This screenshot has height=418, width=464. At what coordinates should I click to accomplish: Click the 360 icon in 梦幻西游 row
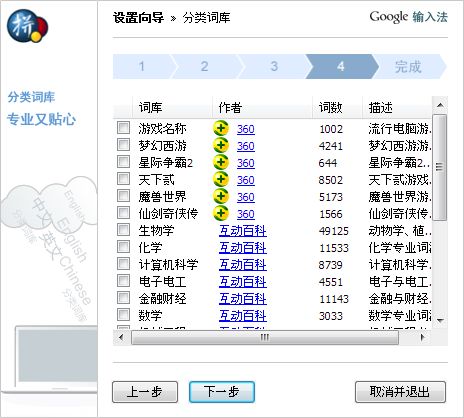tap(221, 145)
